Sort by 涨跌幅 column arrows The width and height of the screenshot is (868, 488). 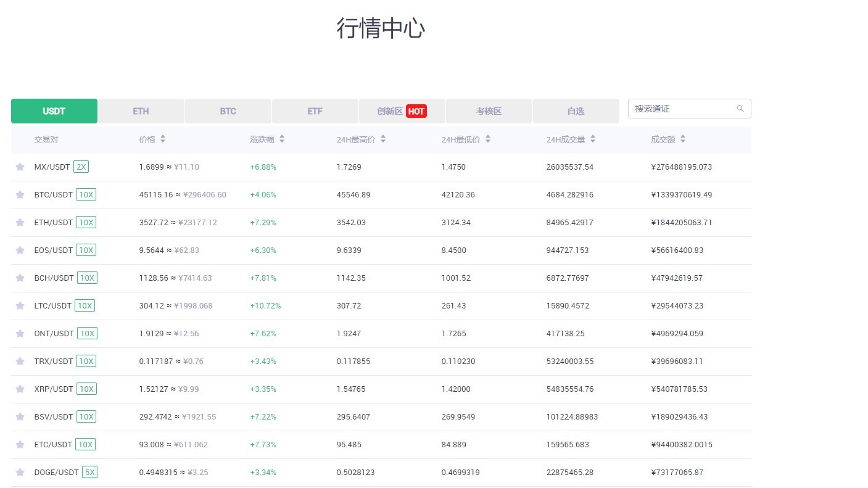point(282,139)
